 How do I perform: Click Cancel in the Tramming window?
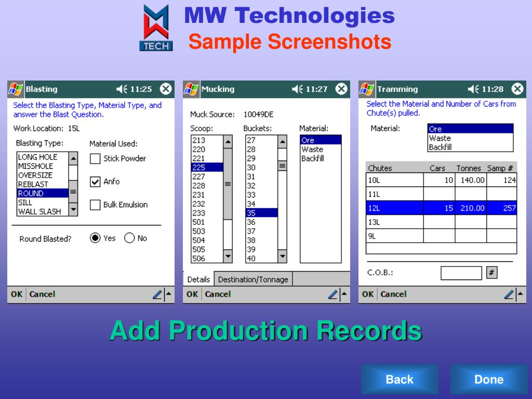click(x=393, y=294)
